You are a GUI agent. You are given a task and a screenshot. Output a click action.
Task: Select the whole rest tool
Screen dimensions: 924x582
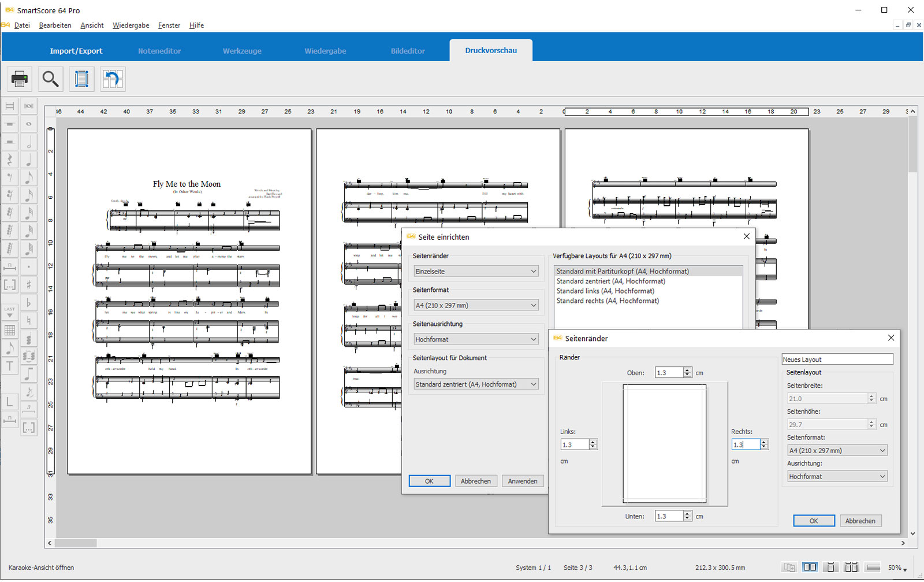(x=10, y=124)
